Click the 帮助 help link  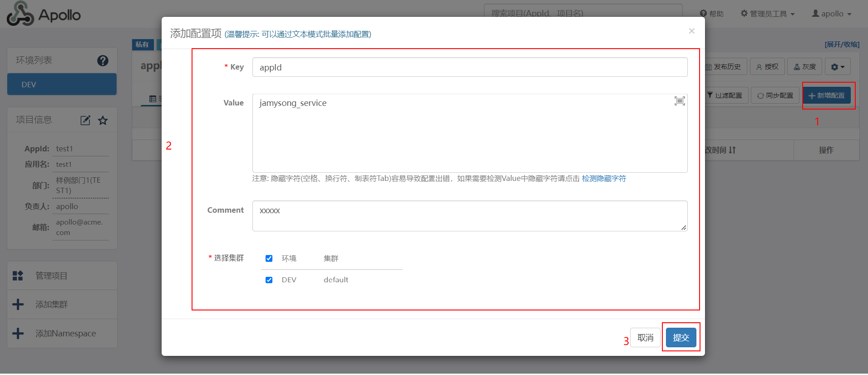pyautogui.click(x=711, y=14)
